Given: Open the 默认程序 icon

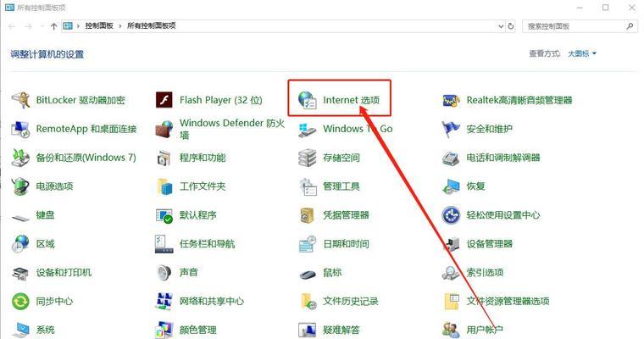Looking at the screenshot, I should (164, 215).
